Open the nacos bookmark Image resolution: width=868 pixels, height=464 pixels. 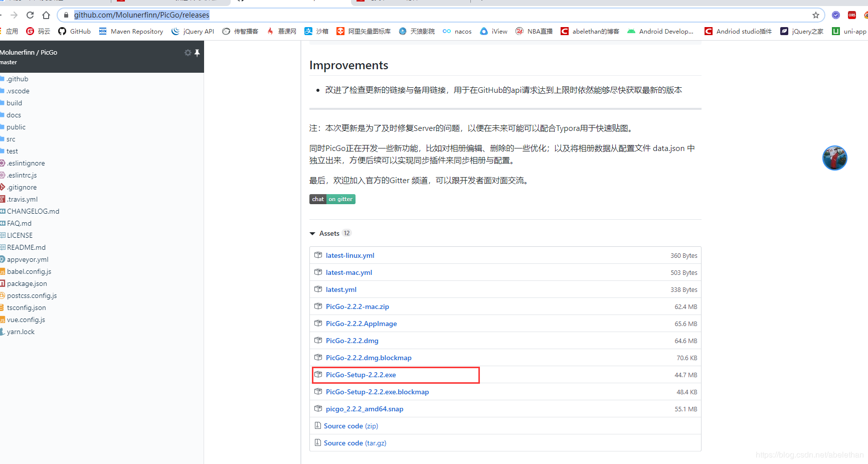(x=457, y=31)
